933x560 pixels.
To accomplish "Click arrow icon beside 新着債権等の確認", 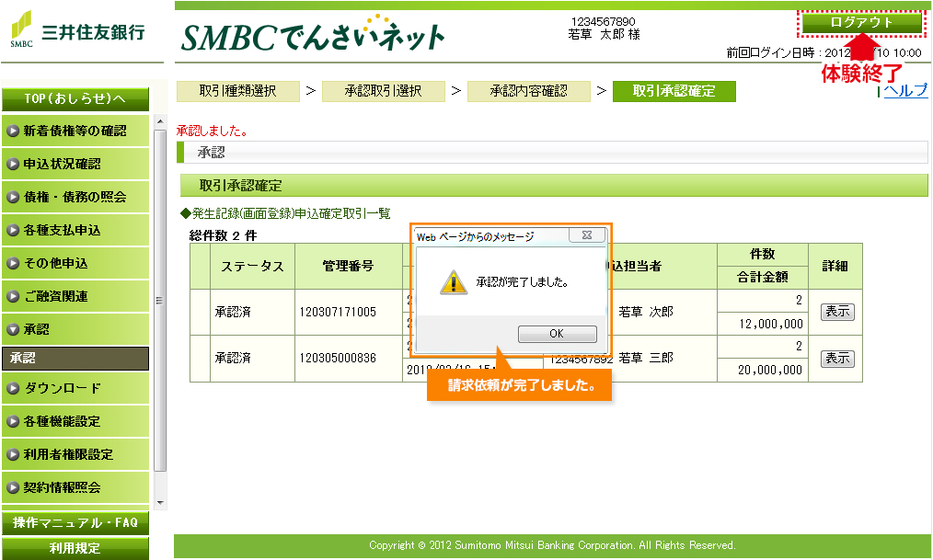I will (x=13, y=131).
